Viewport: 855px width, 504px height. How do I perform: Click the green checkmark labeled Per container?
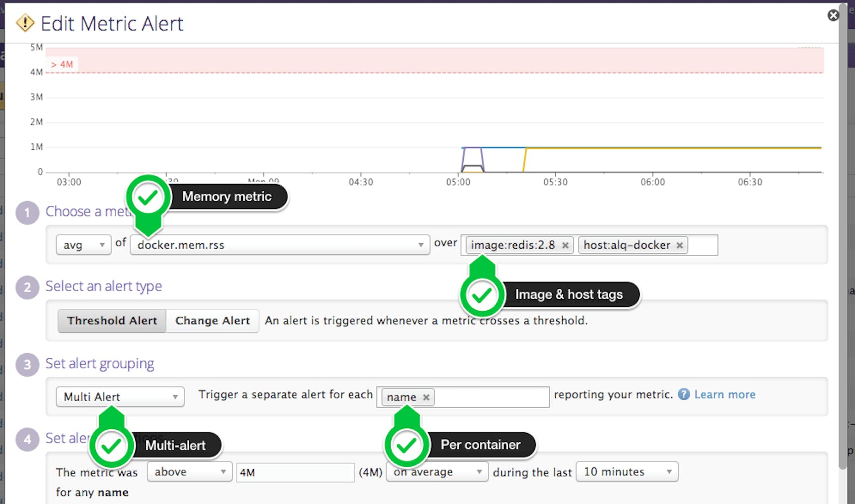[x=407, y=445]
